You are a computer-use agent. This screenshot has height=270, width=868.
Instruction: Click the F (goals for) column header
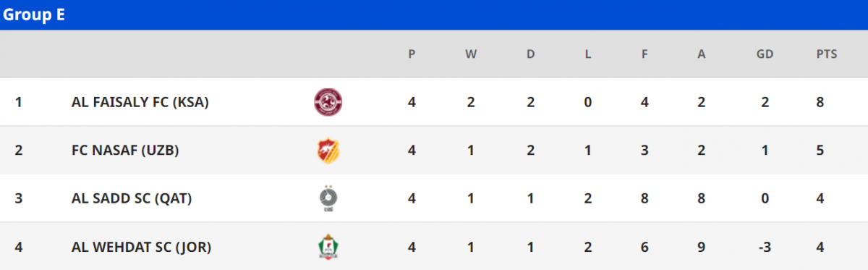[x=644, y=54]
